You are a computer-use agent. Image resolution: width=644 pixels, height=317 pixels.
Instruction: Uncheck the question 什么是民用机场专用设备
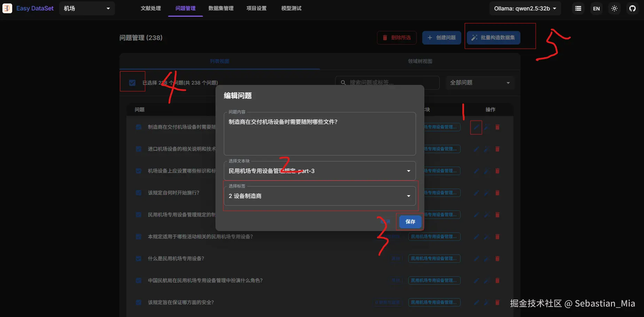click(139, 259)
